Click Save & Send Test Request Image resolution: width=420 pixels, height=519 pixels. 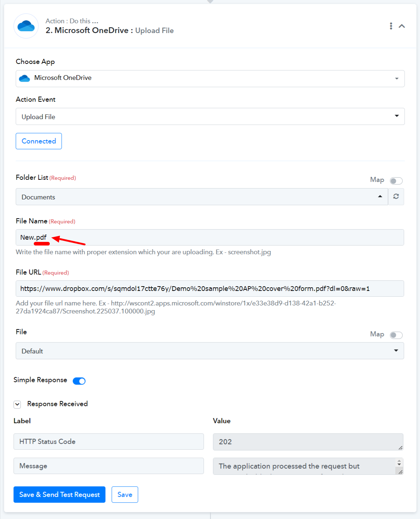pyautogui.click(x=59, y=495)
